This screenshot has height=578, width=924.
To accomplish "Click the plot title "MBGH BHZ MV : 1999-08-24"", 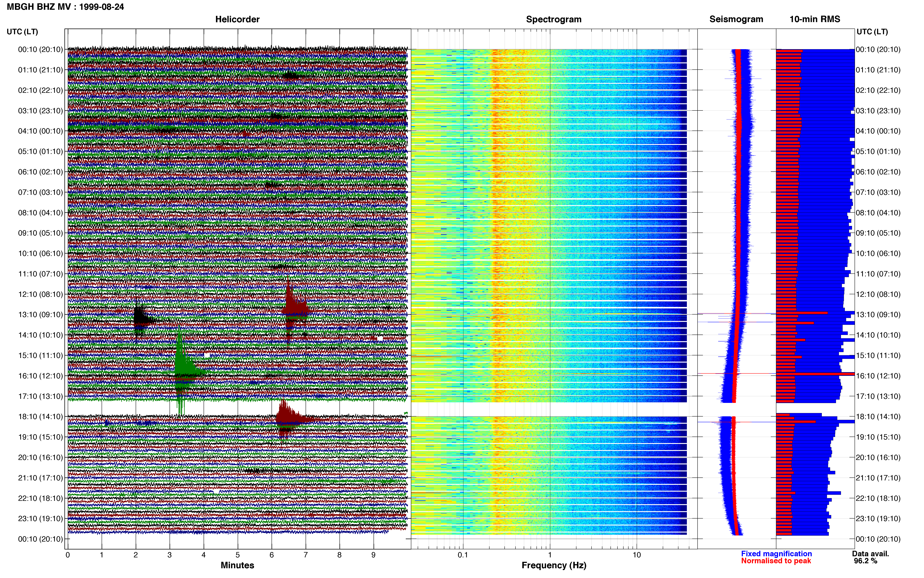I will click(x=65, y=6).
